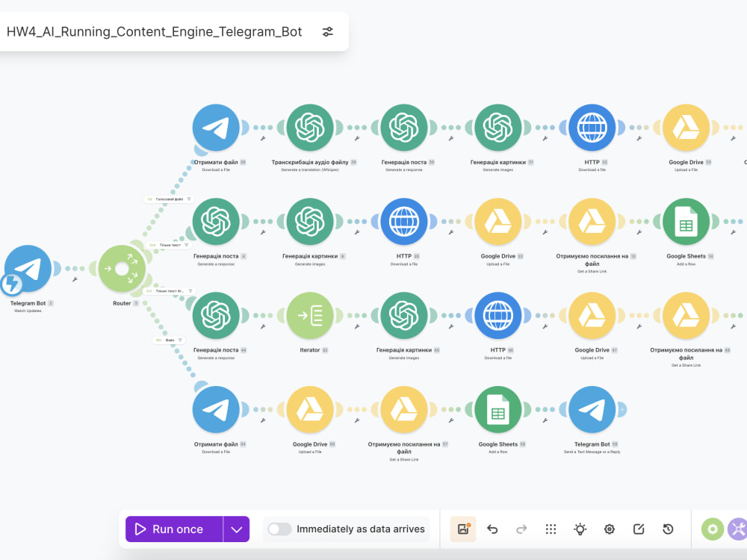Click the add-module plus handle on Telegram Bot Send
Screen dimensions: 747x560
click(622, 409)
